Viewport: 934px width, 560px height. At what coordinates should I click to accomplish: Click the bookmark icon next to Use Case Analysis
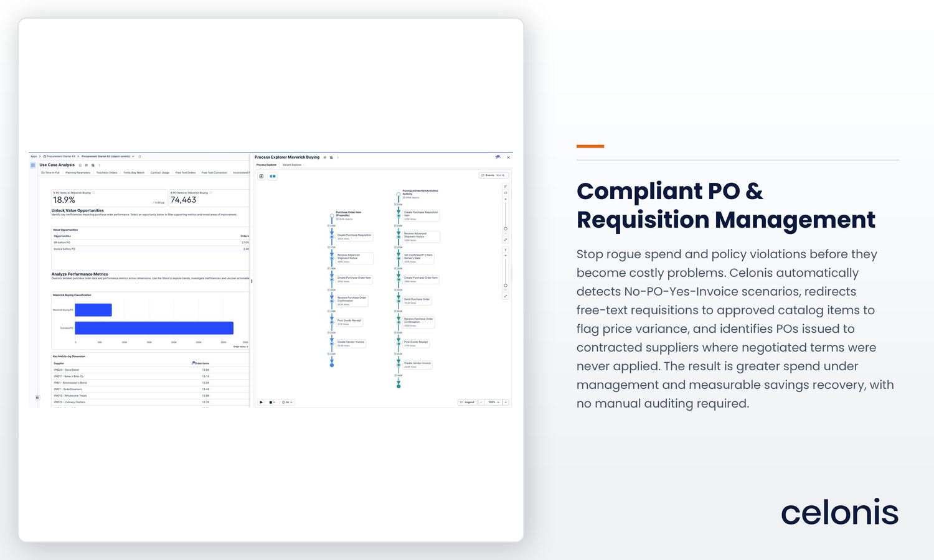click(x=80, y=165)
